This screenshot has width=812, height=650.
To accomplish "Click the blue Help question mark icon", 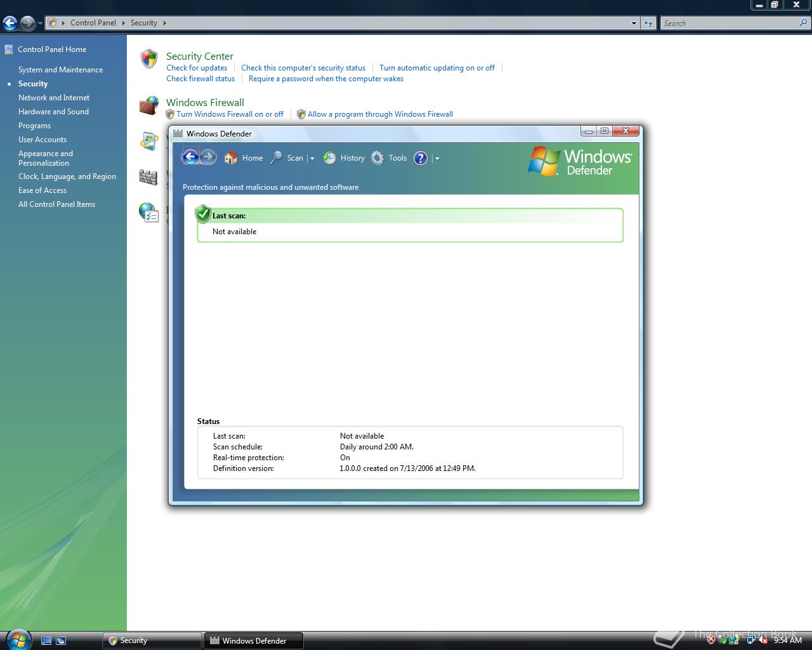I will pos(421,158).
